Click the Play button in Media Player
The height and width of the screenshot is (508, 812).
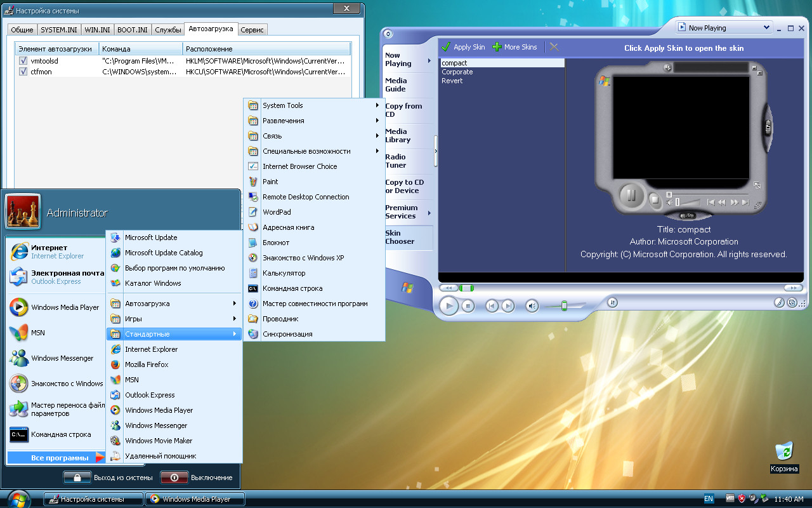(x=449, y=305)
